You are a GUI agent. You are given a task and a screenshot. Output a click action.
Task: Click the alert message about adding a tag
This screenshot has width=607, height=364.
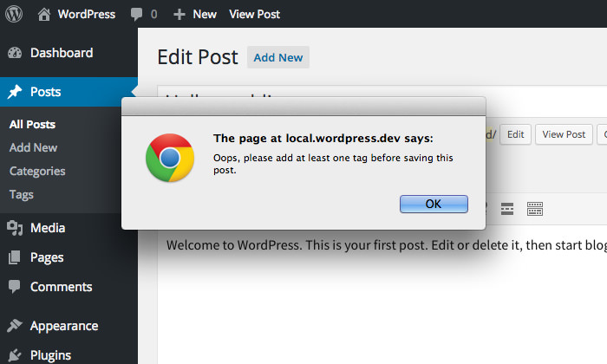(x=333, y=164)
